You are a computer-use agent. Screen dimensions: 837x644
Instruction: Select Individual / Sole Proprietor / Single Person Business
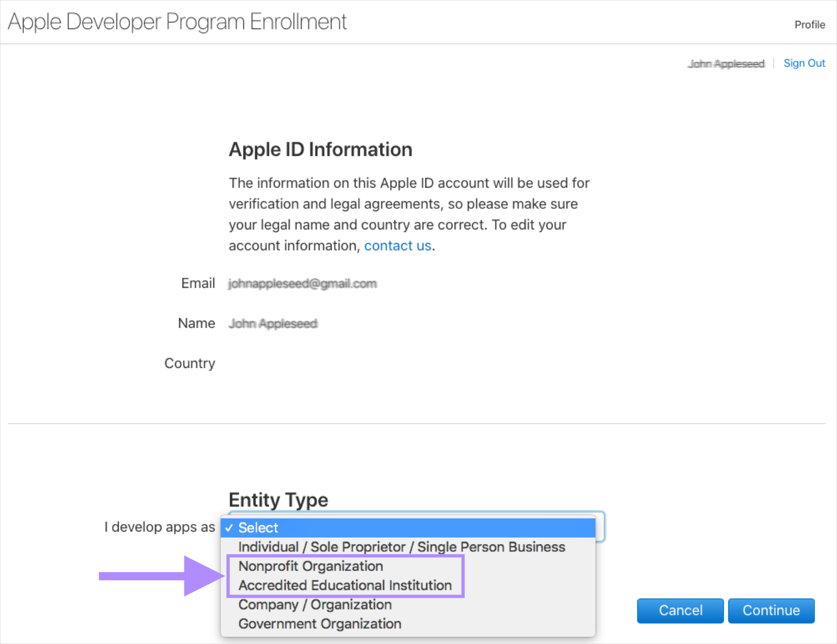point(401,547)
